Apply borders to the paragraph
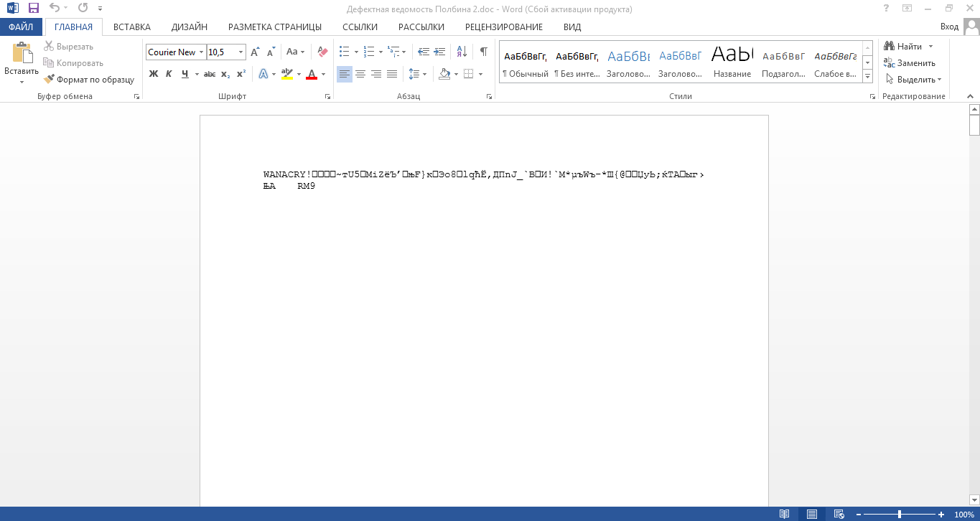Screen dimensions: 980x521 pos(468,74)
